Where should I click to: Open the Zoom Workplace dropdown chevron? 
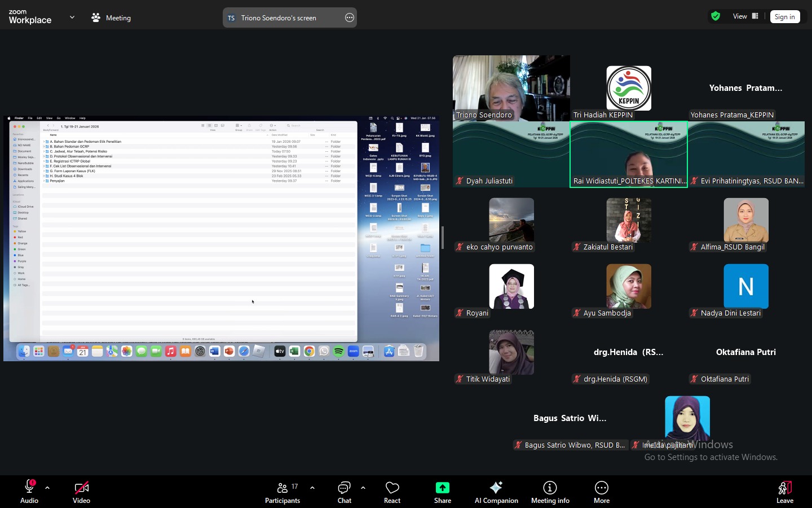[72, 17]
